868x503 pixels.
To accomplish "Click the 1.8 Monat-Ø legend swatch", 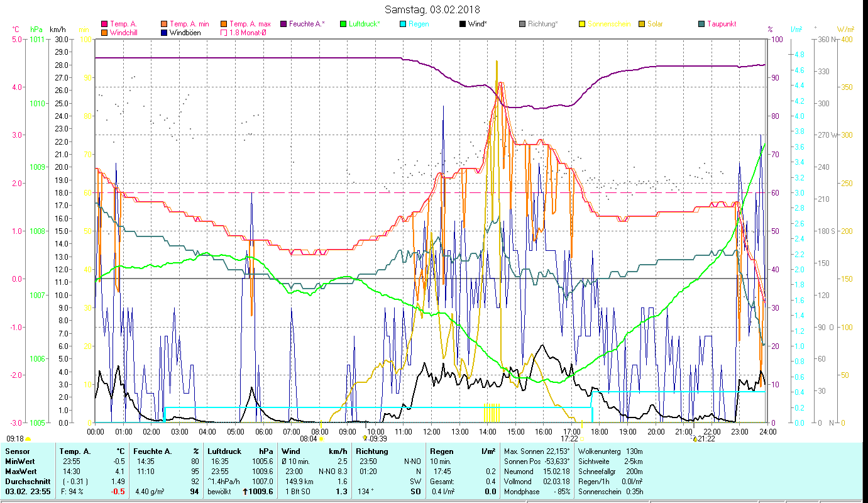I will coord(223,33).
